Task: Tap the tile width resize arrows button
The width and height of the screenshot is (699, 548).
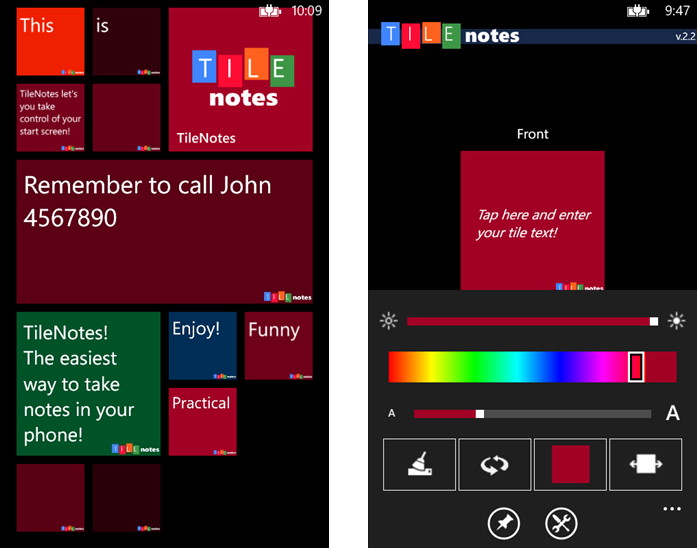Action: (x=646, y=464)
